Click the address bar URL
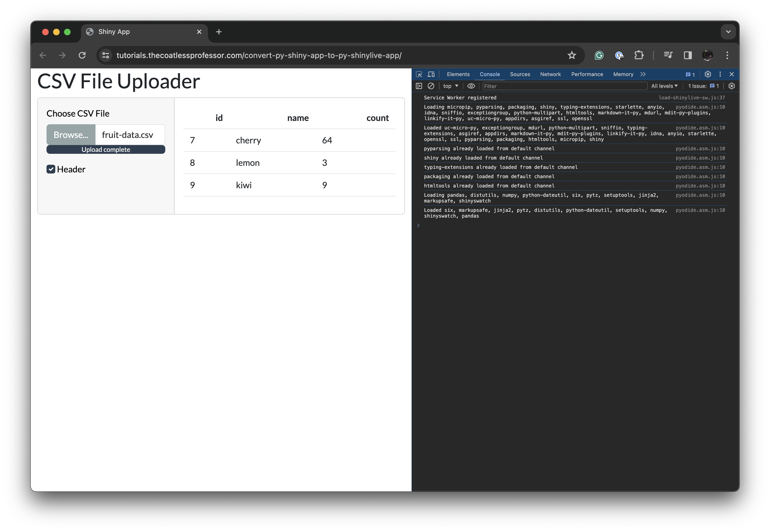 click(x=259, y=55)
